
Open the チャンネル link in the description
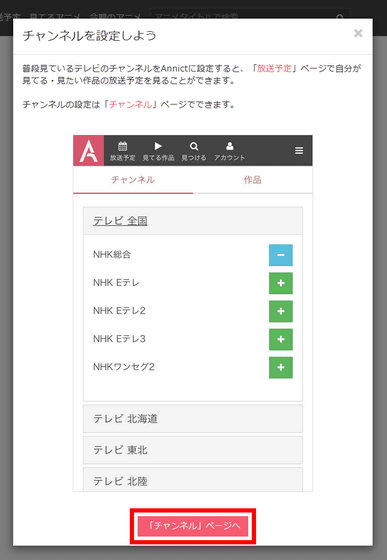point(130,104)
